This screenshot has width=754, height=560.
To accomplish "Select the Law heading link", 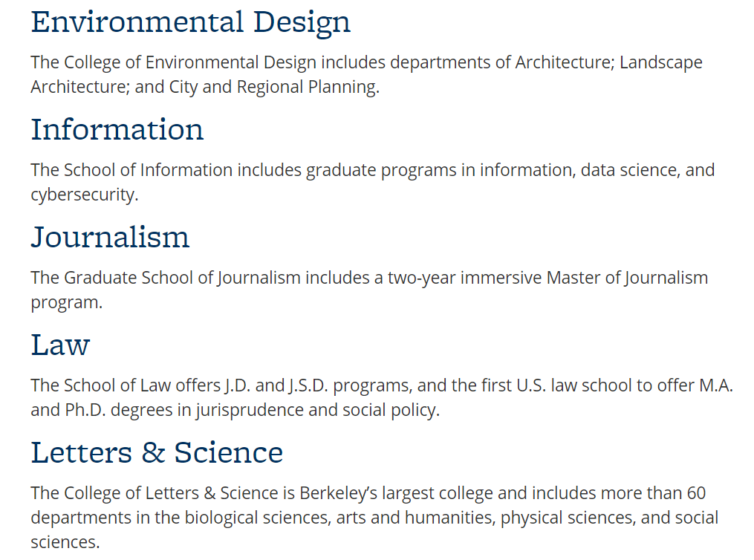I will click(60, 345).
